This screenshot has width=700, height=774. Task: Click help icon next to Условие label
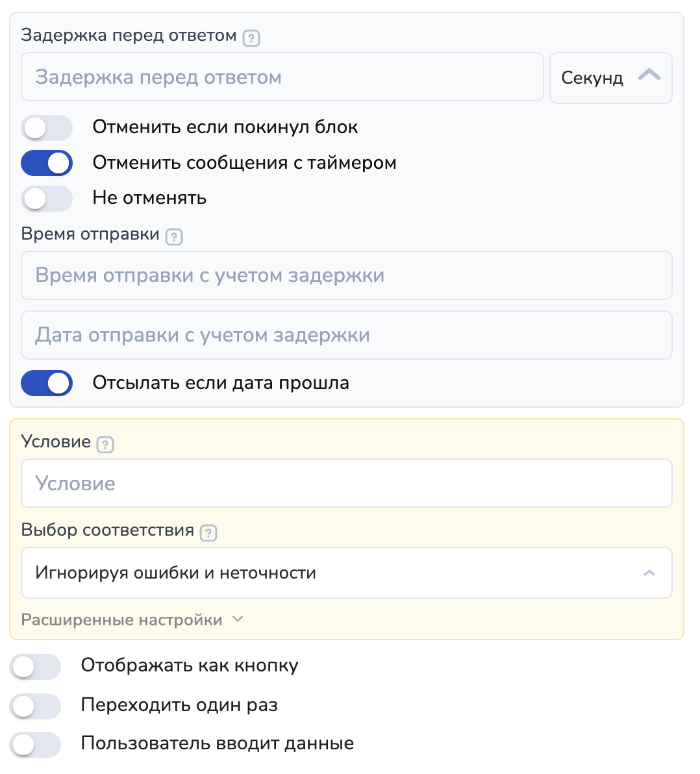click(105, 445)
